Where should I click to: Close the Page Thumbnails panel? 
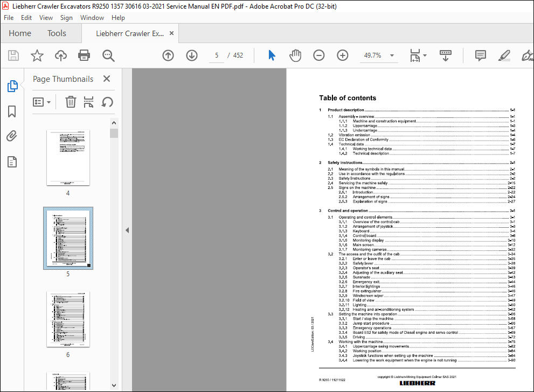point(107,79)
